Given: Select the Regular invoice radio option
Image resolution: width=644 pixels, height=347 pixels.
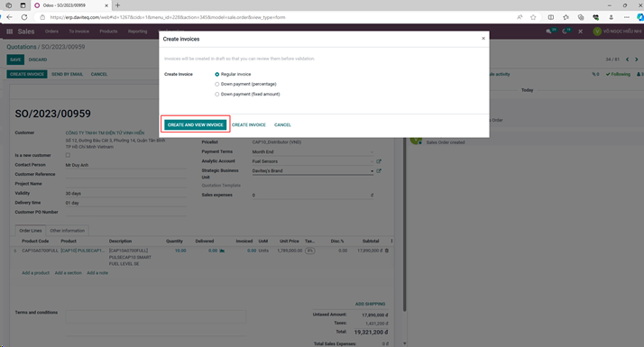Looking at the screenshot, I should pos(216,74).
